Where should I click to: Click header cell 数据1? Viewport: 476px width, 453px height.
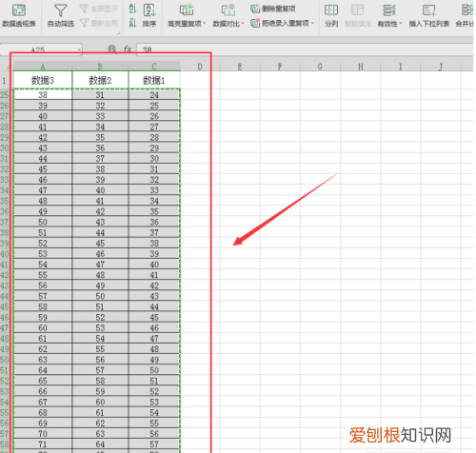pyautogui.click(x=154, y=80)
